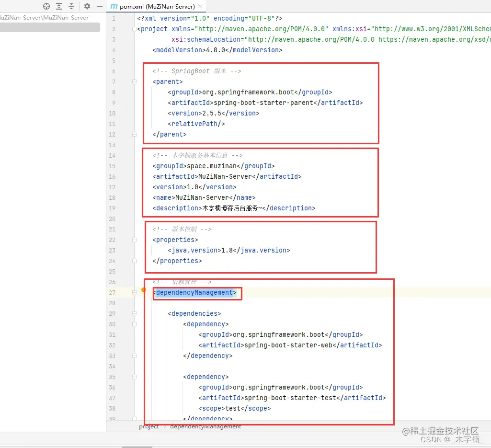Click line number 1 in the gutter
Screen dimensions: 491x448
(114, 19)
